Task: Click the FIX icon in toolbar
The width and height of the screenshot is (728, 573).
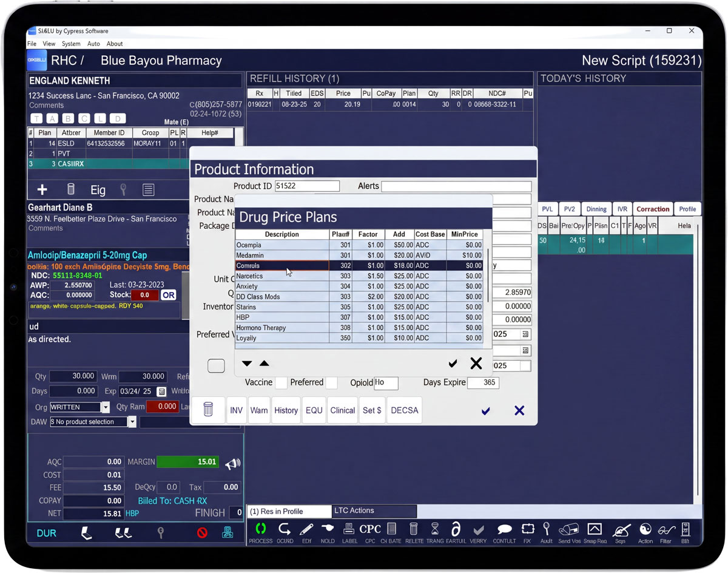Action: point(528,529)
